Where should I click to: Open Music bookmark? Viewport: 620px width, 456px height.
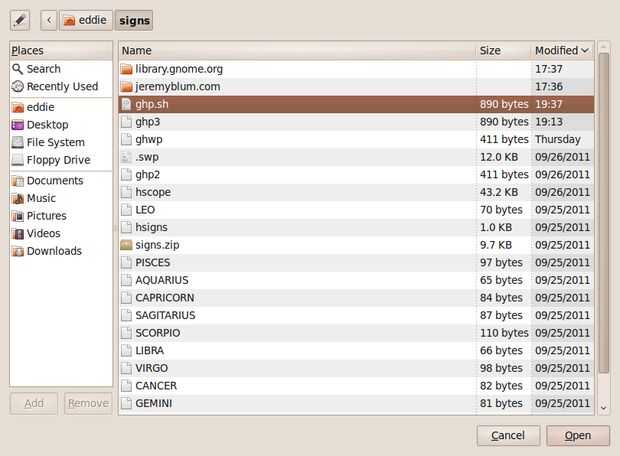pyautogui.click(x=61, y=198)
